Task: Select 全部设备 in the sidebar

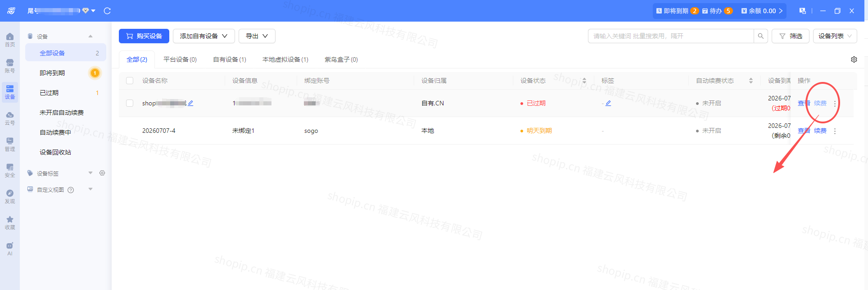Action: pos(66,53)
